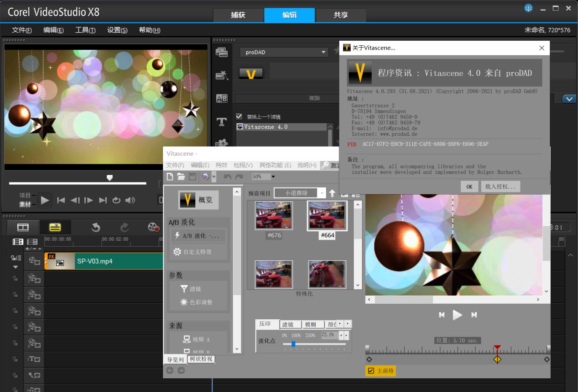Click the open folder icon in Vitascene toolbar
Screen dimensions: 578x392
coord(181,177)
